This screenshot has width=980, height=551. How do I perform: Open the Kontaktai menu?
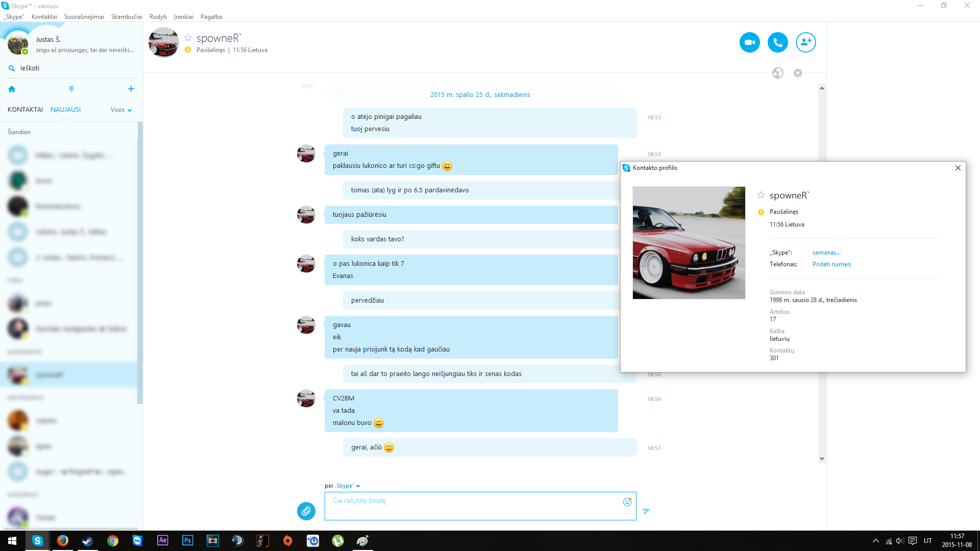pyautogui.click(x=44, y=17)
